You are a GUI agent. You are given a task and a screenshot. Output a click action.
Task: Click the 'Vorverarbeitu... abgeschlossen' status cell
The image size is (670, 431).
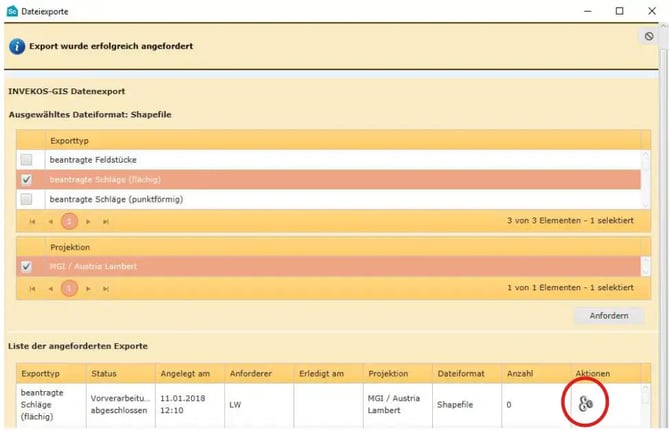point(120,405)
